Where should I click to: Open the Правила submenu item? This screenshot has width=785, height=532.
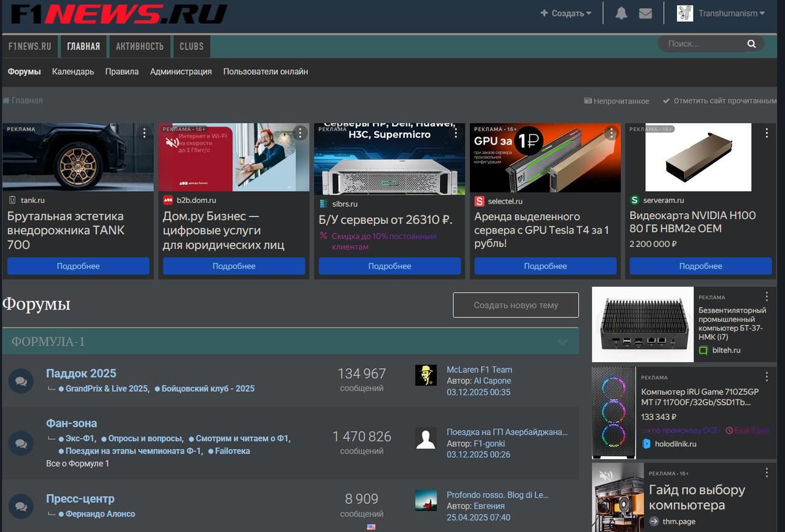click(122, 72)
